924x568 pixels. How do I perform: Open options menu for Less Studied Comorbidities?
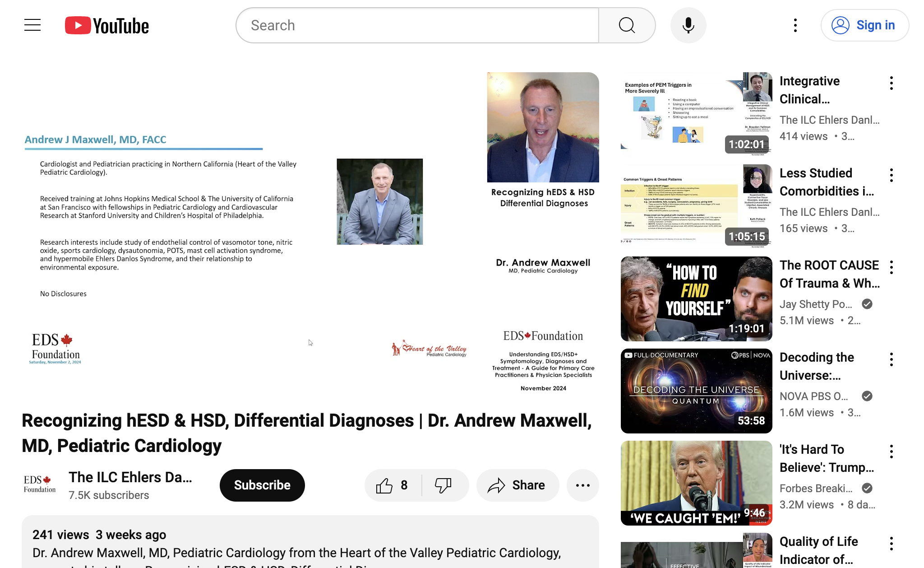pyautogui.click(x=892, y=175)
